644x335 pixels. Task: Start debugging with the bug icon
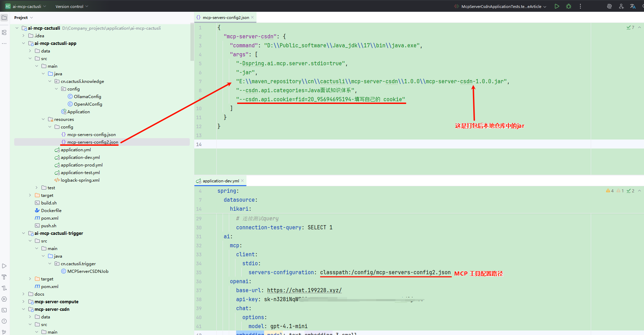click(x=569, y=6)
